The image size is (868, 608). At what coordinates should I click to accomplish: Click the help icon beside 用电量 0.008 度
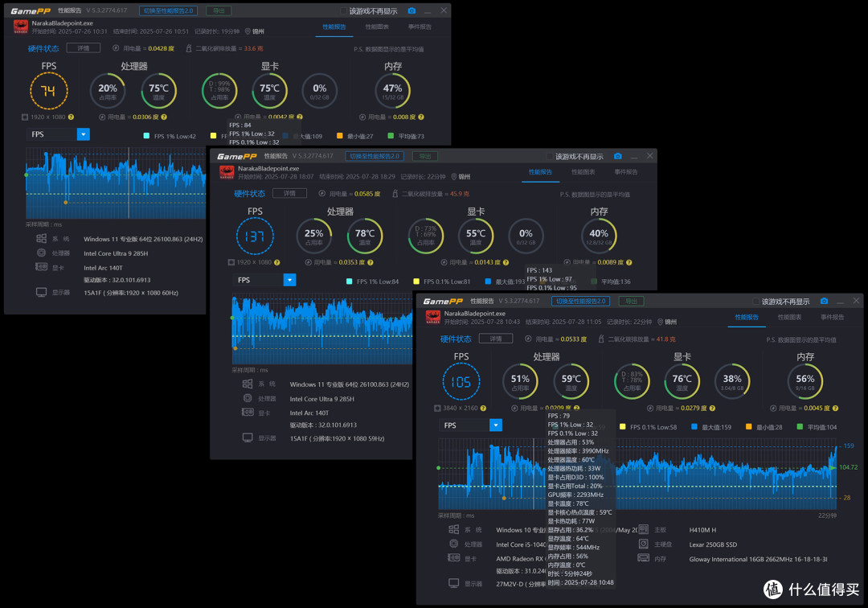coord(421,117)
